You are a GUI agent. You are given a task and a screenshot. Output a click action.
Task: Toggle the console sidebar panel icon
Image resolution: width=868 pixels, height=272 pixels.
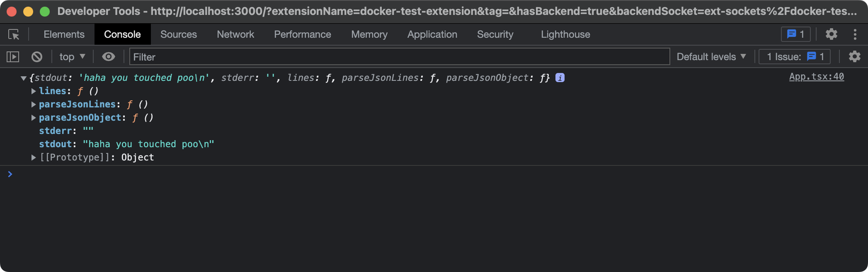[13, 57]
